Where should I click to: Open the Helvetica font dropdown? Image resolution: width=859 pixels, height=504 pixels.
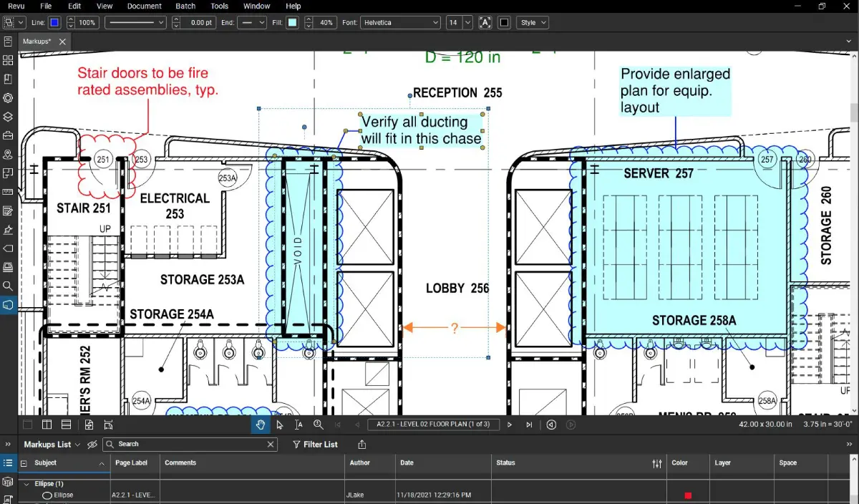(x=400, y=23)
